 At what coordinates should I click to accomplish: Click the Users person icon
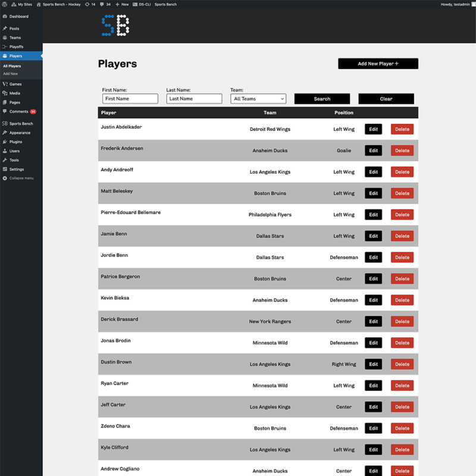[x=5, y=151]
